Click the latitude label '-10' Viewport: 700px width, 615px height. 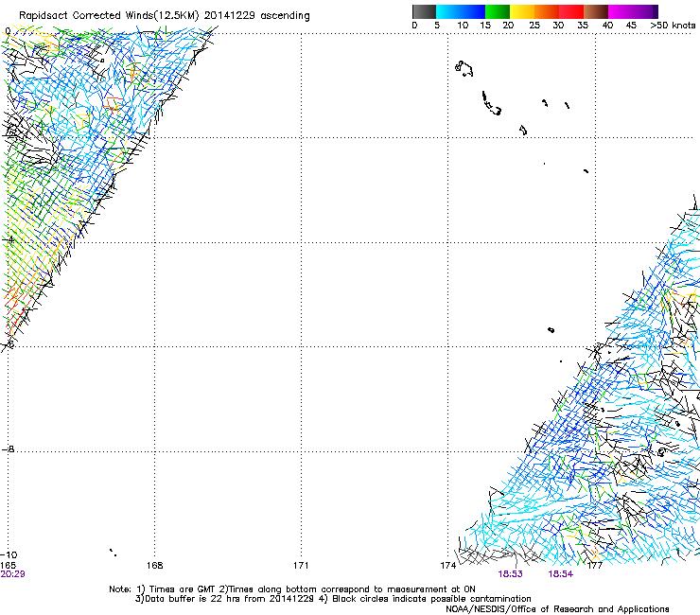[x=9, y=554]
